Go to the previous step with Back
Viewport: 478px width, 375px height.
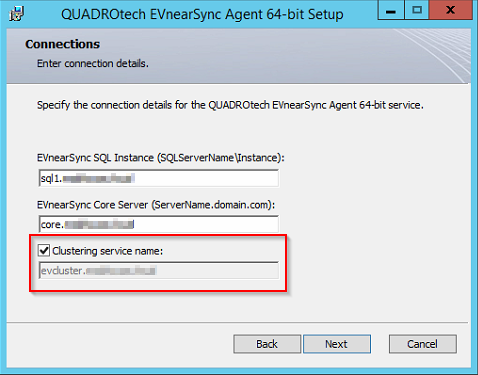tap(267, 344)
